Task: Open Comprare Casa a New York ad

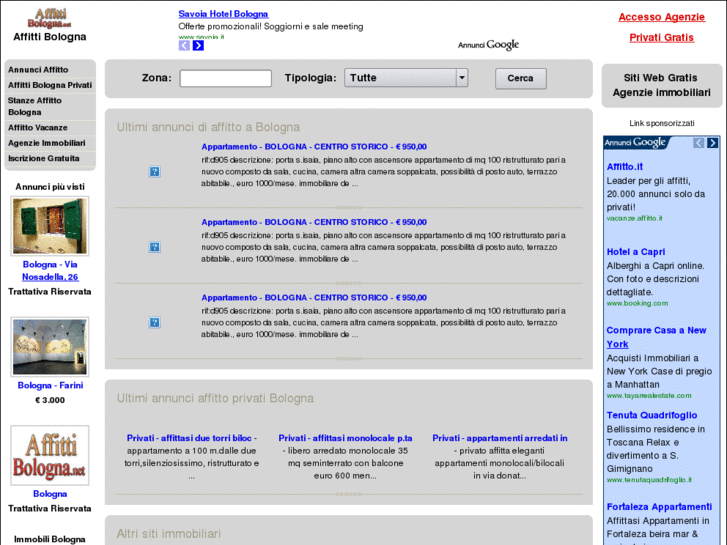Action: click(657, 337)
